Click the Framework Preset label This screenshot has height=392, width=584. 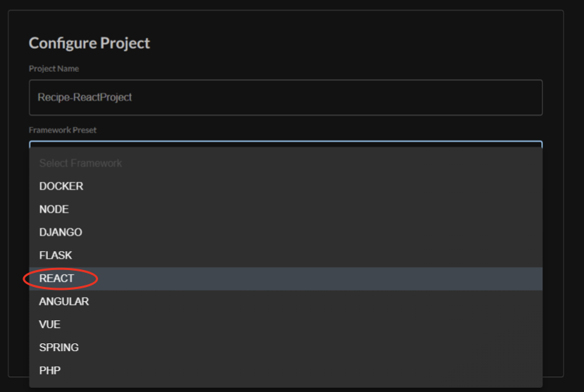click(63, 130)
